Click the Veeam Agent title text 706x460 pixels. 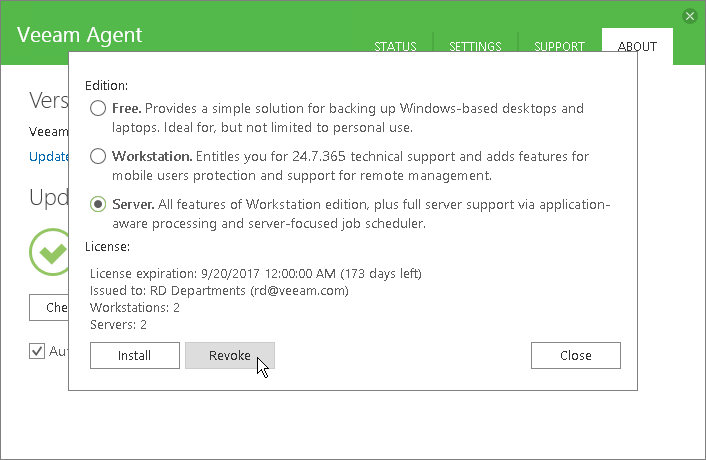[x=80, y=35]
